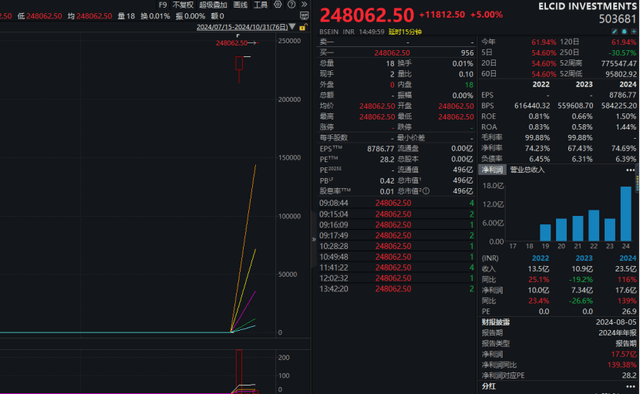Click the F9 button in chart toolbar
Screen dimensions: 640x394
pos(163,5)
